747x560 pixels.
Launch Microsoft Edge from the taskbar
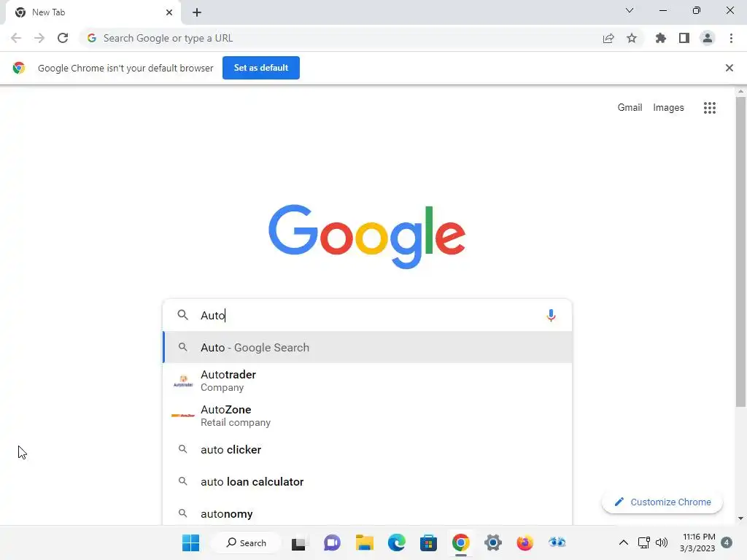pyautogui.click(x=396, y=542)
